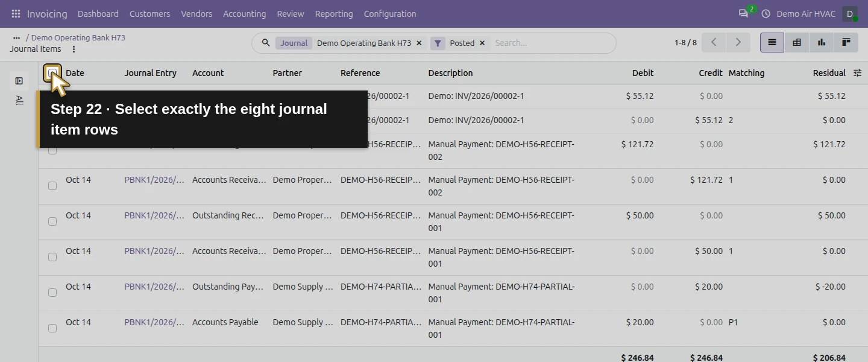Sort by the Partner column

tap(287, 73)
